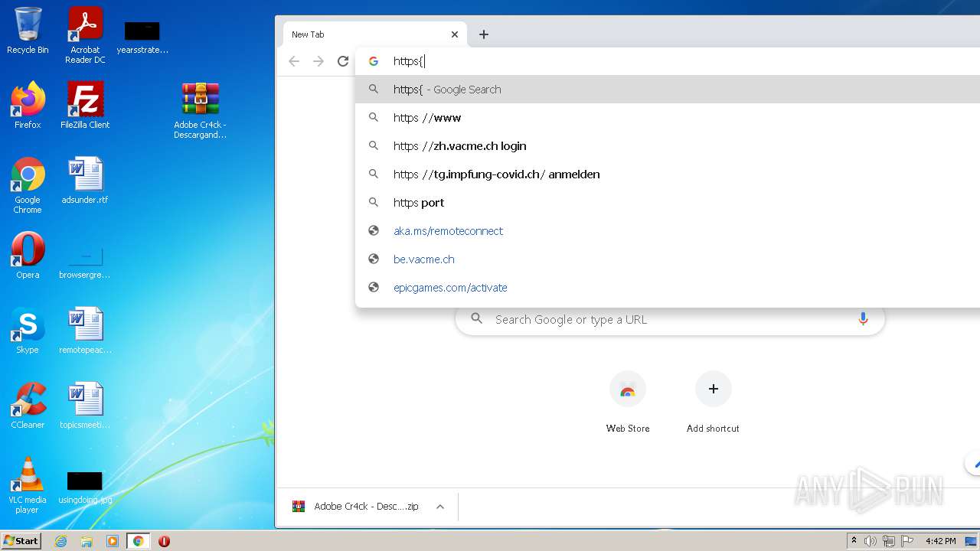Open the remotepeac... Word document
The image size is (980, 551).
pyautogui.click(x=85, y=331)
